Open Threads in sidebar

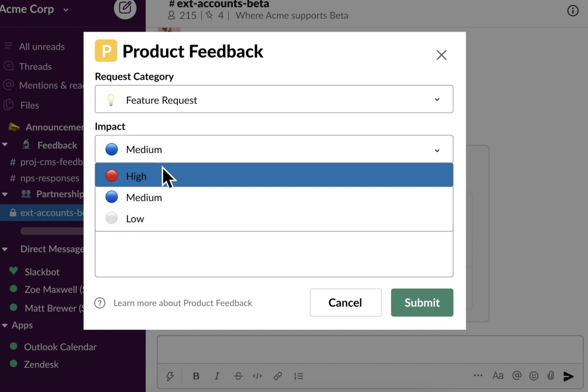click(x=35, y=66)
